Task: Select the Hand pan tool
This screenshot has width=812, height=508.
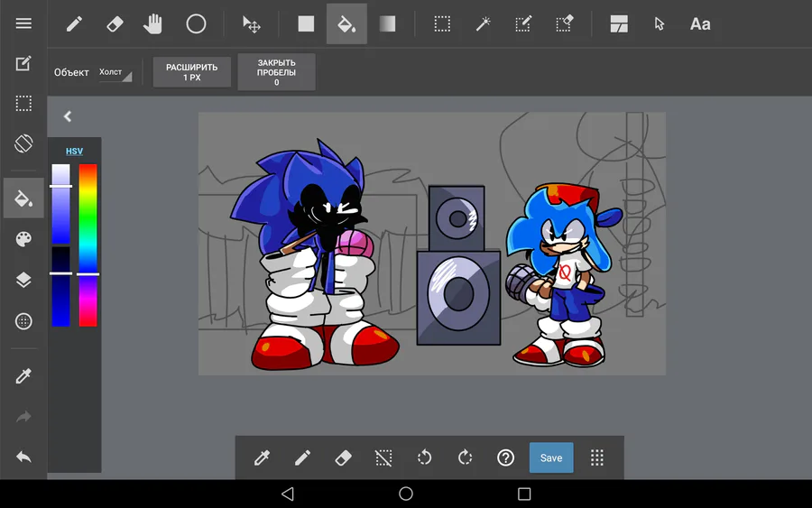Action: pos(153,23)
